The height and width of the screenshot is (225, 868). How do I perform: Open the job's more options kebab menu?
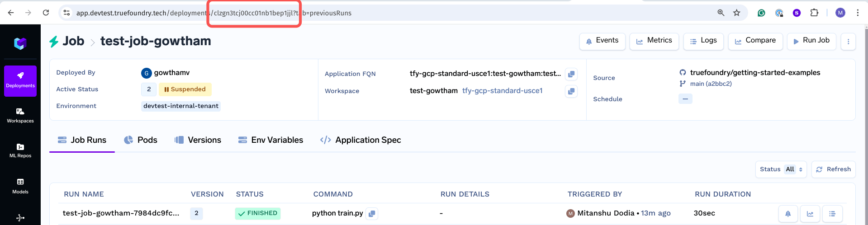[x=848, y=42]
